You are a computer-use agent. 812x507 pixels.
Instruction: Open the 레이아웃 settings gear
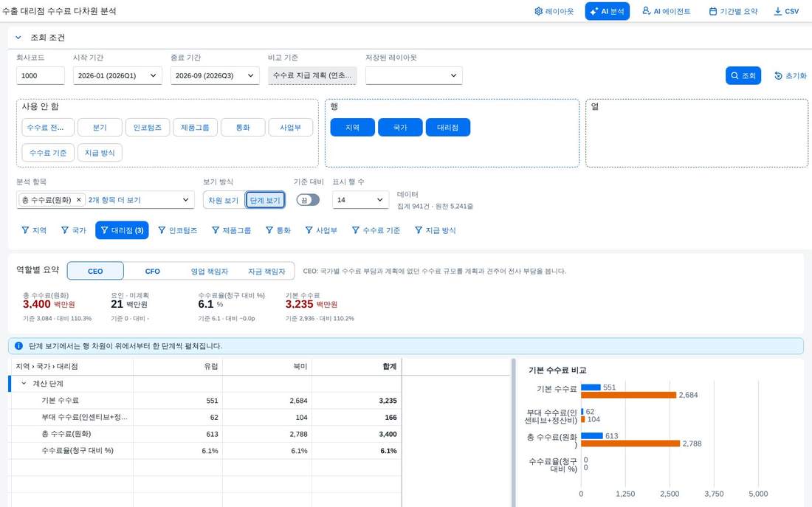(x=554, y=11)
